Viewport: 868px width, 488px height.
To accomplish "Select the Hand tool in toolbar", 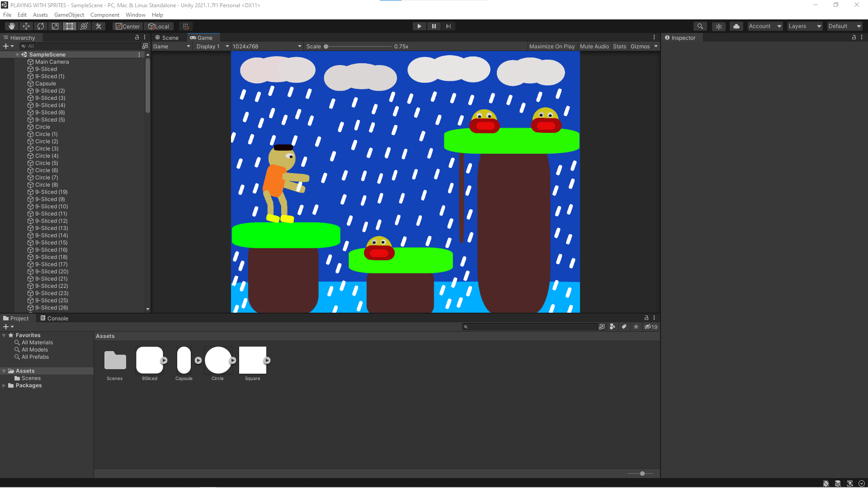I will pos(11,26).
